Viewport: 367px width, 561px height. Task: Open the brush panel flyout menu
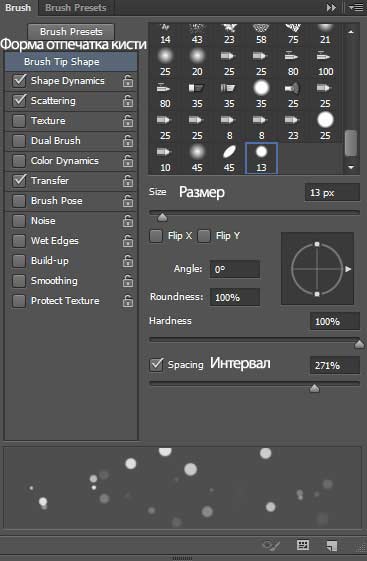[356, 8]
